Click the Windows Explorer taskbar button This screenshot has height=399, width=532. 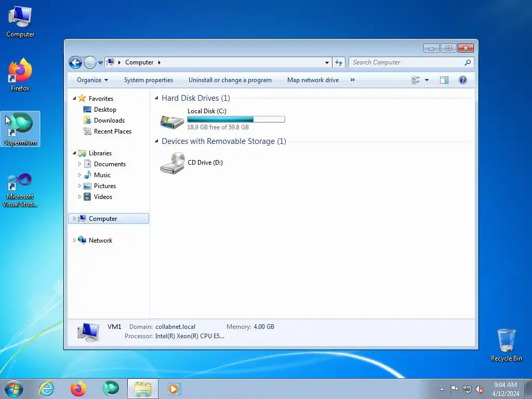click(142, 389)
